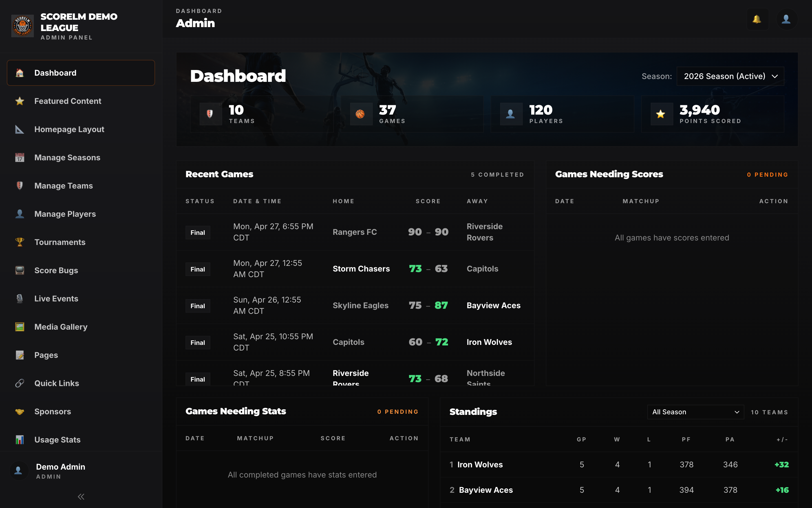Click 'All games have scores entered' message

coord(672,238)
